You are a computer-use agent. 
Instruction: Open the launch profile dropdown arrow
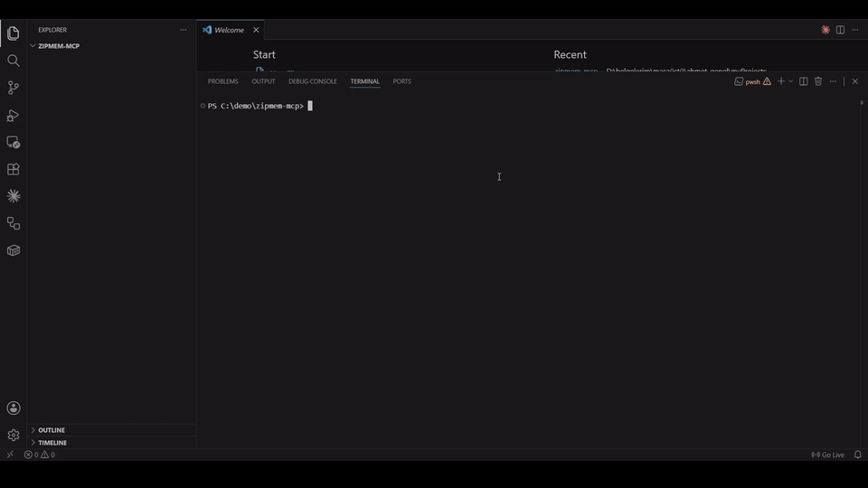pos(790,81)
